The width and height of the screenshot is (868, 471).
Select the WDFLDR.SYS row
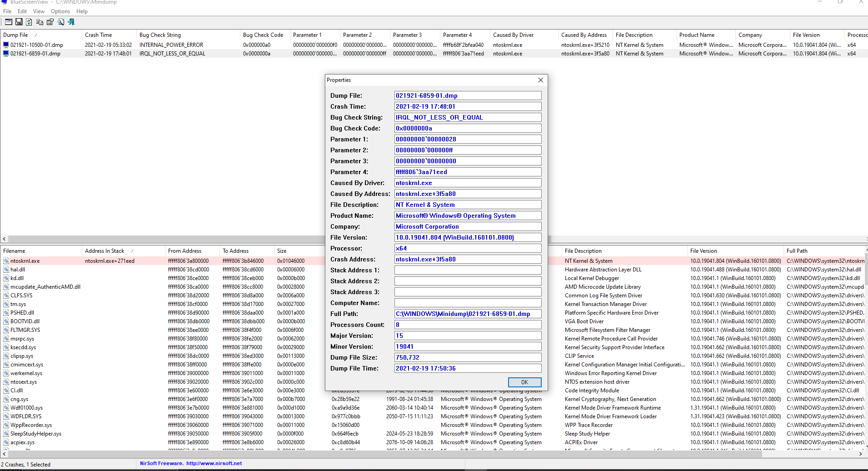coord(26,416)
